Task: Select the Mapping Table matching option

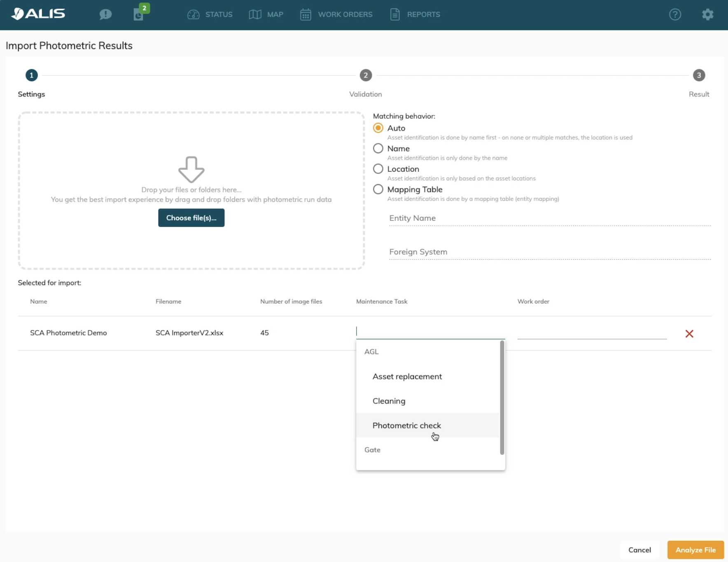Action: click(x=378, y=190)
